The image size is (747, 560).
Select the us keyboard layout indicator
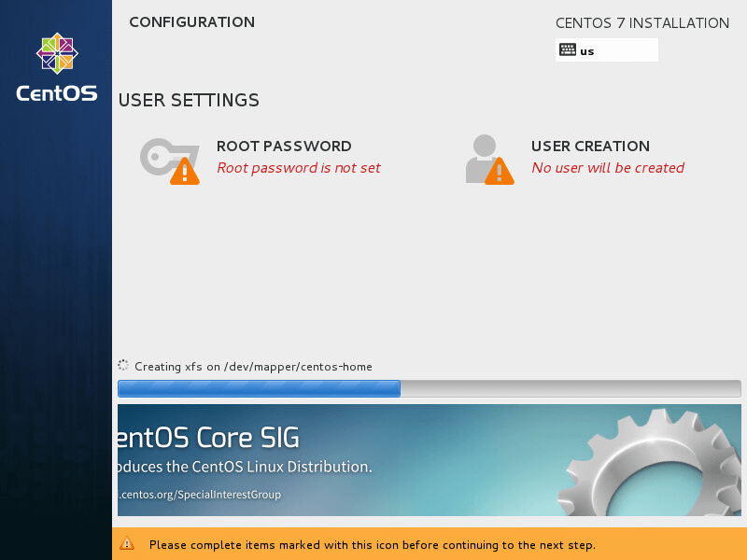[x=606, y=50]
